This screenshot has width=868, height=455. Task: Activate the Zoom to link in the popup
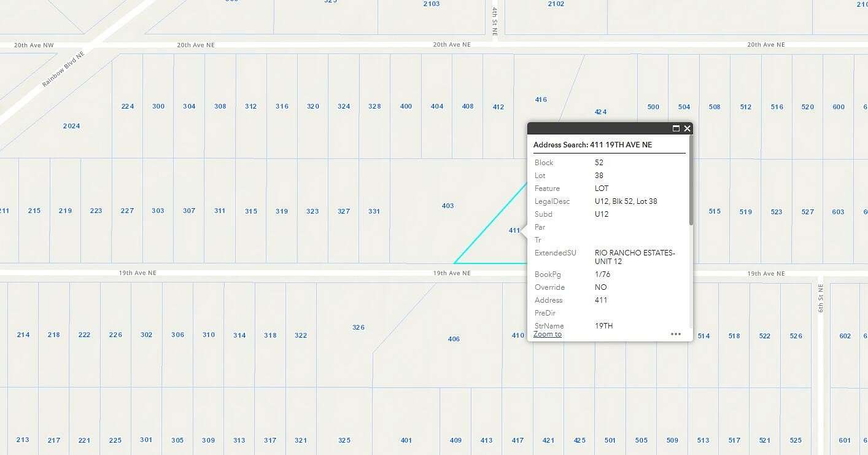(546, 333)
